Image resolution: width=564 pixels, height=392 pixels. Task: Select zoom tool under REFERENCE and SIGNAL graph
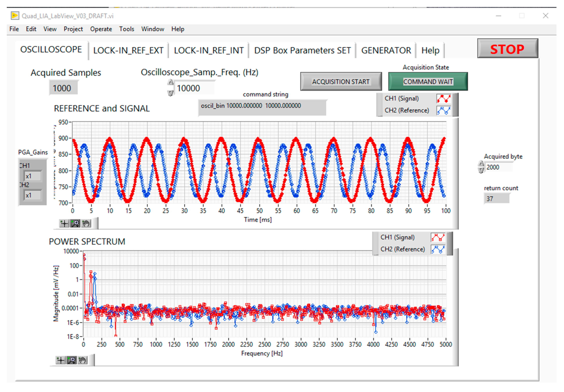(x=75, y=224)
